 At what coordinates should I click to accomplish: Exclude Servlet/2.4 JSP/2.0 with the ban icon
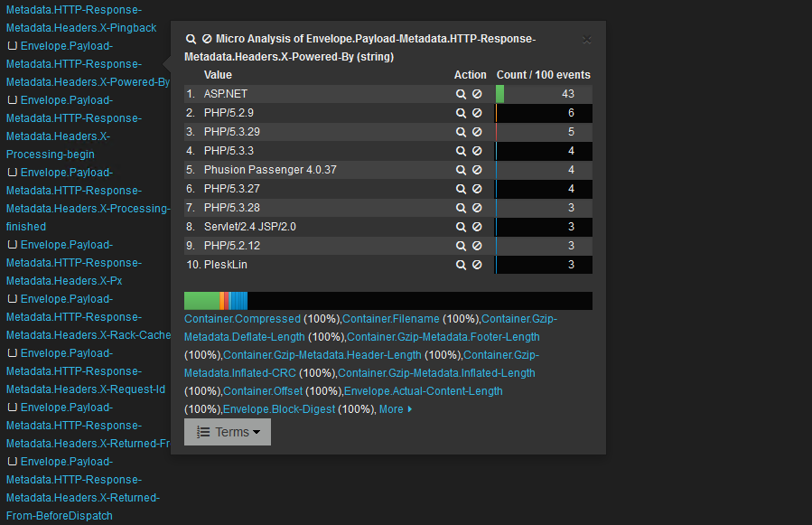pos(479,226)
